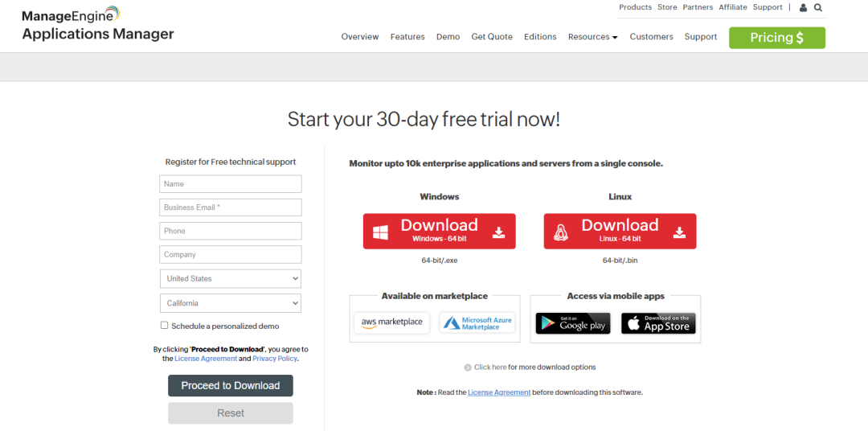This screenshot has width=868, height=431.
Task: Open the Apple App Store badge
Action: pyautogui.click(x=658, y=323)
